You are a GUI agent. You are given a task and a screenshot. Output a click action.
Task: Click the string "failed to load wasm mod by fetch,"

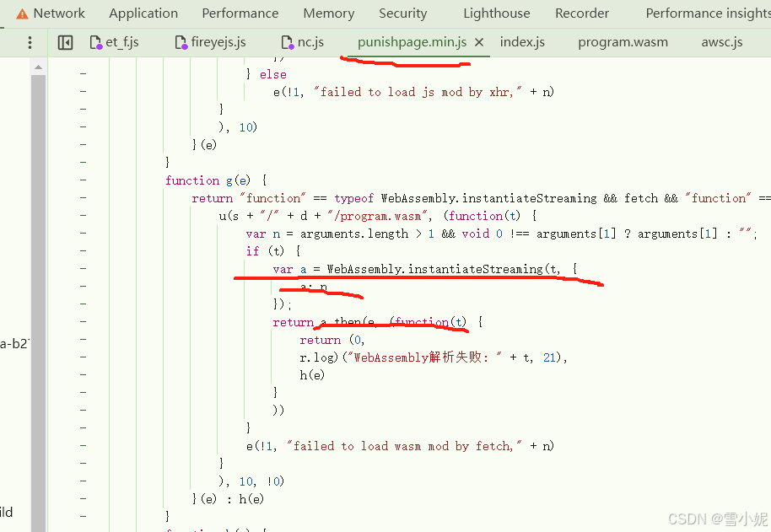(404, 446)
